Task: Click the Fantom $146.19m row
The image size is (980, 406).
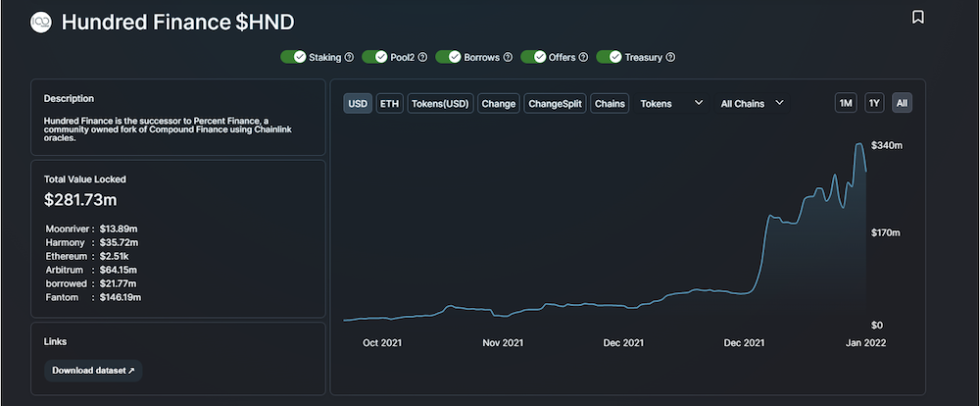Action: tap(93, 297)
